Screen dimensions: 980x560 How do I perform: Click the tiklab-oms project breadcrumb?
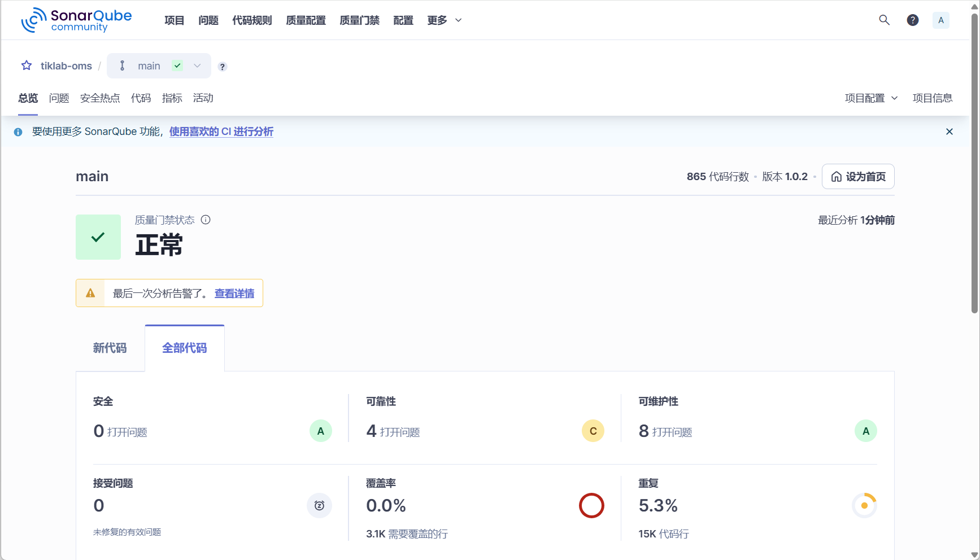(x=66, y=66)
